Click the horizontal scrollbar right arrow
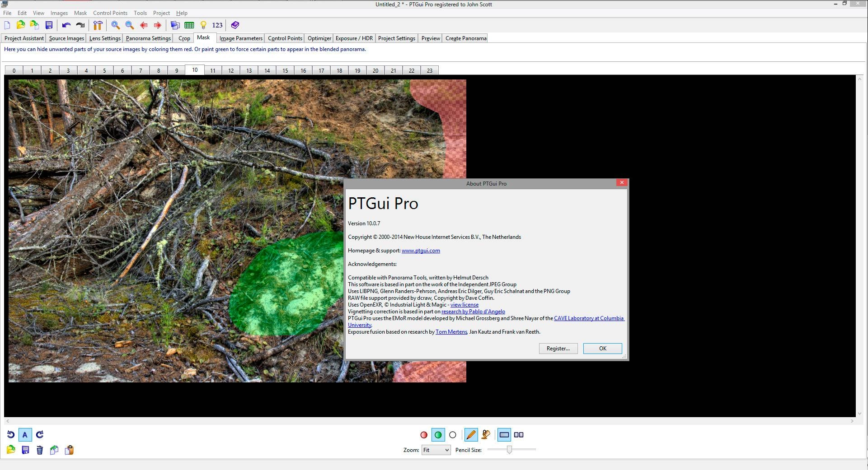868x470 pixels. click(x=852, y=421)
